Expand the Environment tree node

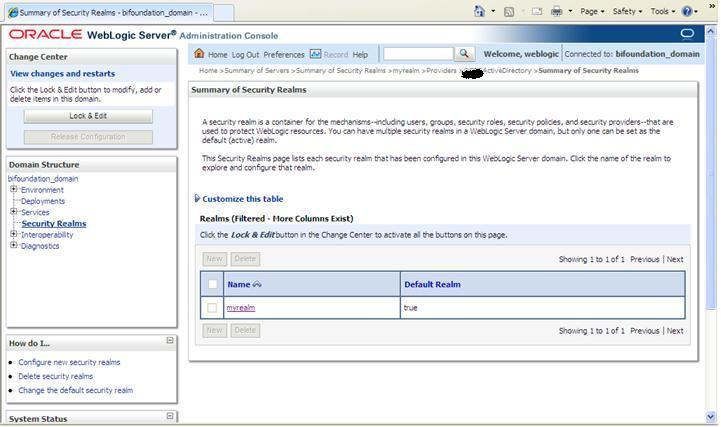tap(14, 189)
